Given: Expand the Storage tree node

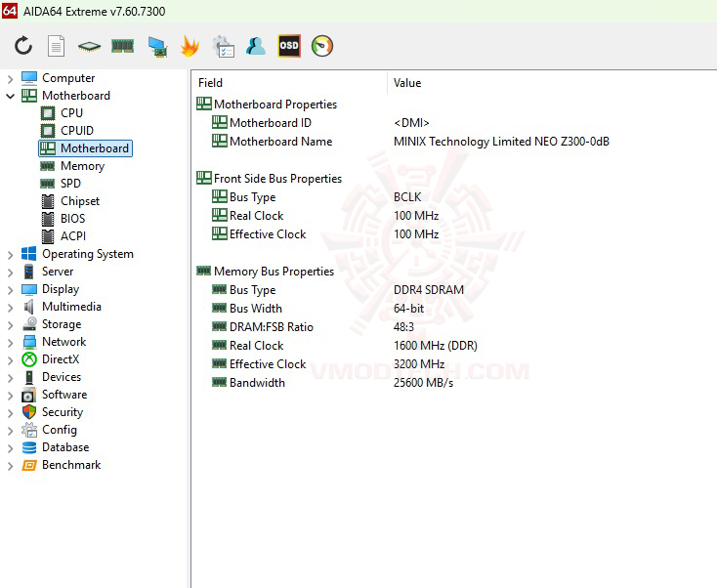Looking at the screenshot, I should 10,325.
